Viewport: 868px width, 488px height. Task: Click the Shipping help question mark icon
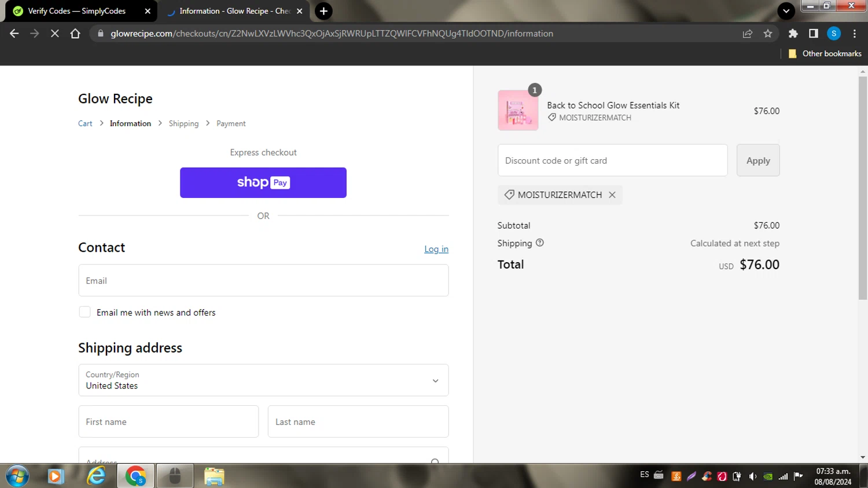540,243
